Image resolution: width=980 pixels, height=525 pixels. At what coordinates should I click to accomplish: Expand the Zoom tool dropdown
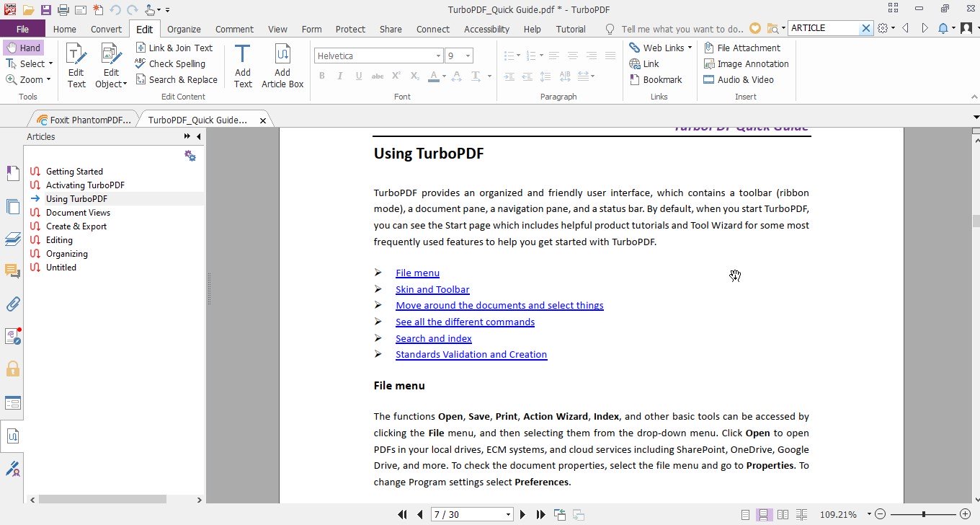pyautogui.click(x=49, y=79)
